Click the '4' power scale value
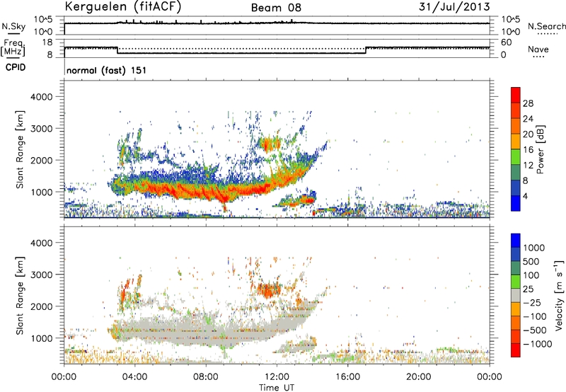Screen dimensions: 566x392 [525, 196]
